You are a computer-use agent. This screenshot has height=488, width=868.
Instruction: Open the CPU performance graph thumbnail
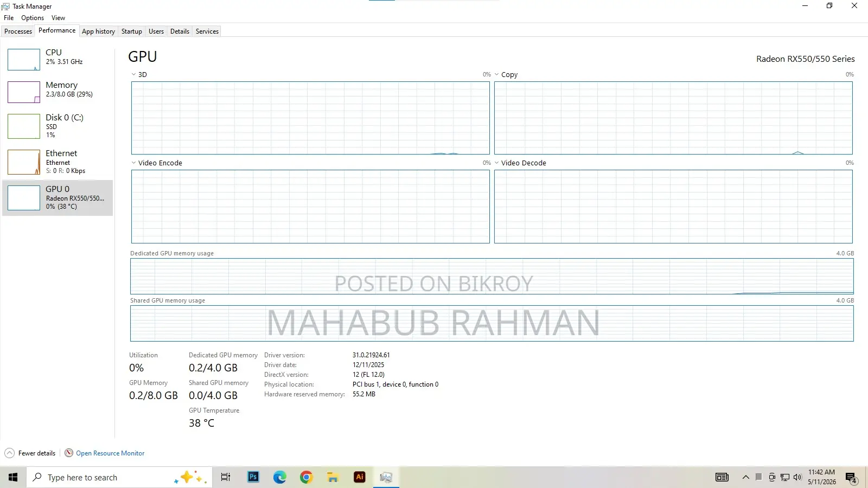click(x=24, y=60)
